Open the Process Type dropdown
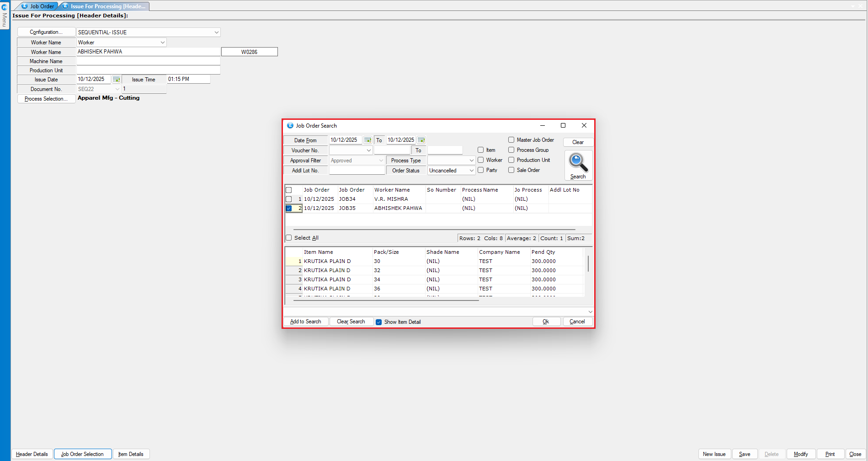Screen dimensions: 868x461 (x=471, y=161)
